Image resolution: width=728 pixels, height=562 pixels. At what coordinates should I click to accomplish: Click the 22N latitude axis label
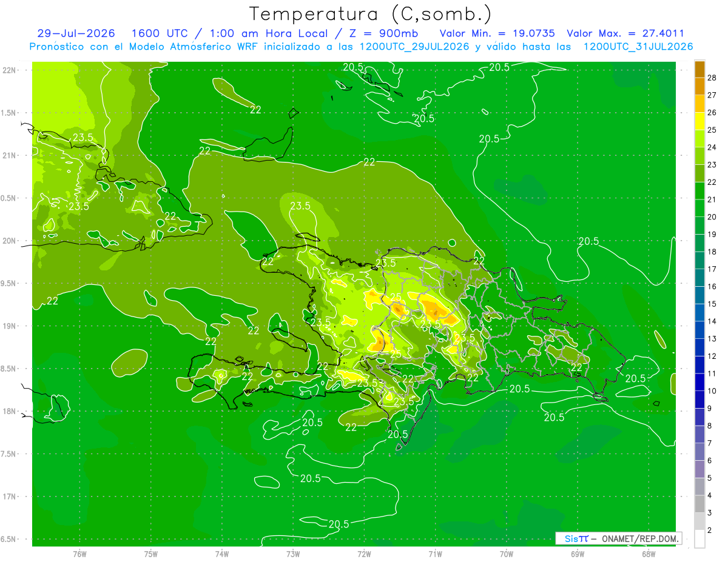[x=10, y=70]
